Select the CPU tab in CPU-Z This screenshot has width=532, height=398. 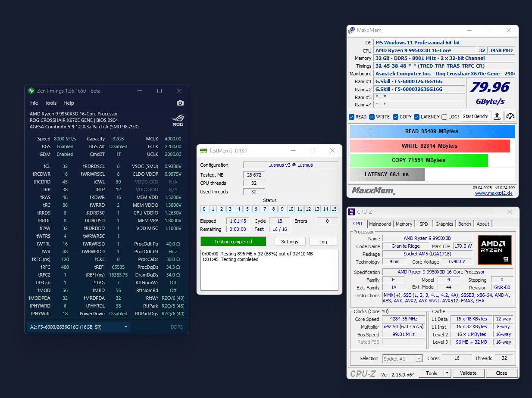[x=358, y=224]
